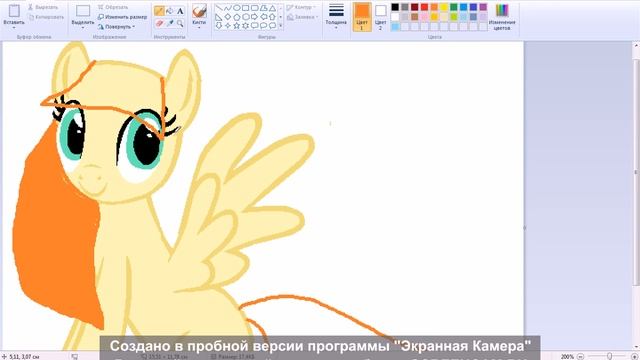640x360 pixels.
Task: Choose the Four-point star shape
Action: point(228,26)
